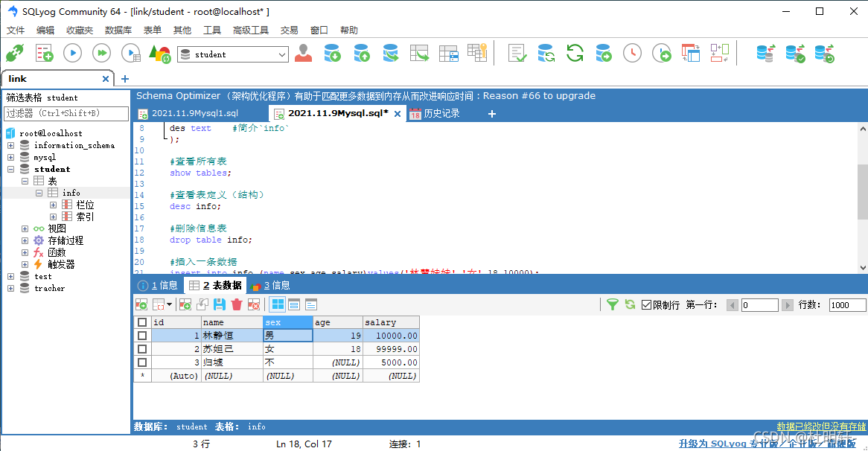Click the green filter funnel icon

(x=612, y=304)
